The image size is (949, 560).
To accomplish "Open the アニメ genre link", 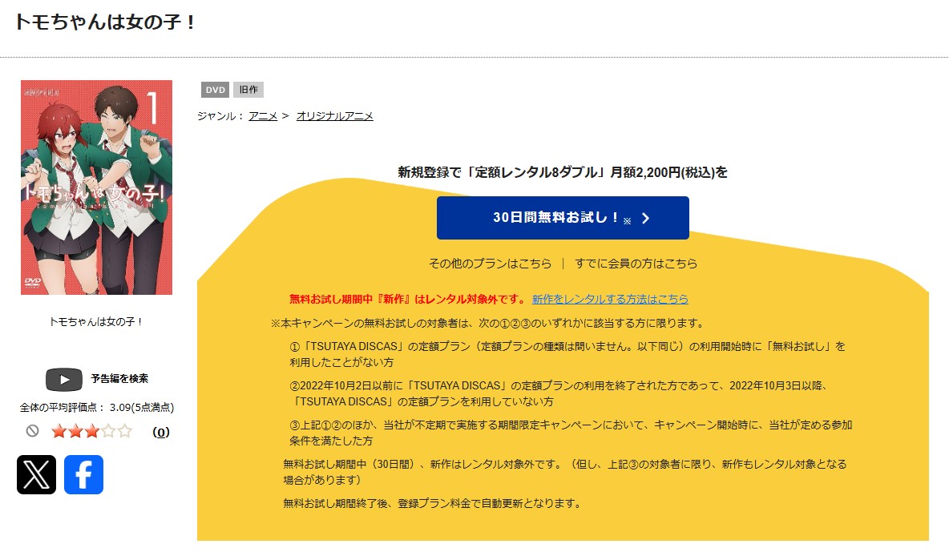I will pos(263,116).
